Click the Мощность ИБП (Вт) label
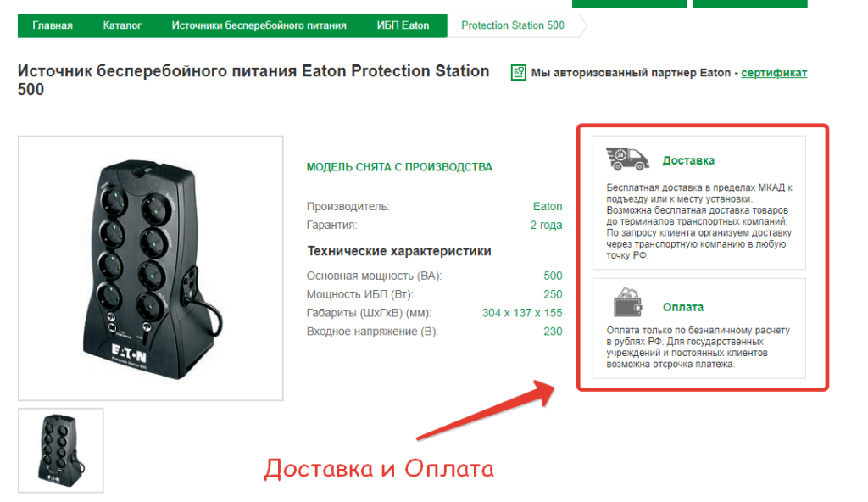 tap(359, 294)
